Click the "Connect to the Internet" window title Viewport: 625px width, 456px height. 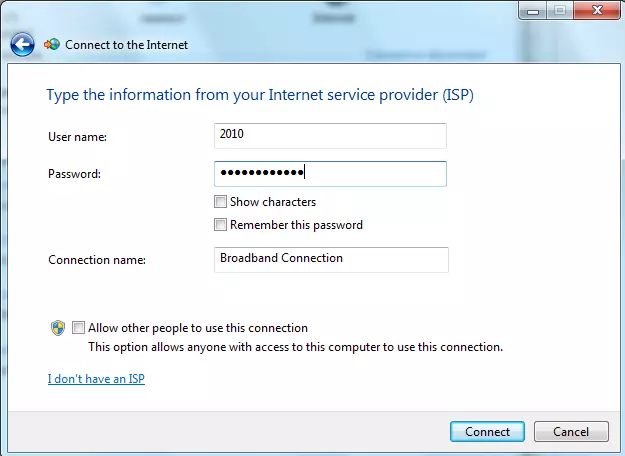tap(126, 45)
